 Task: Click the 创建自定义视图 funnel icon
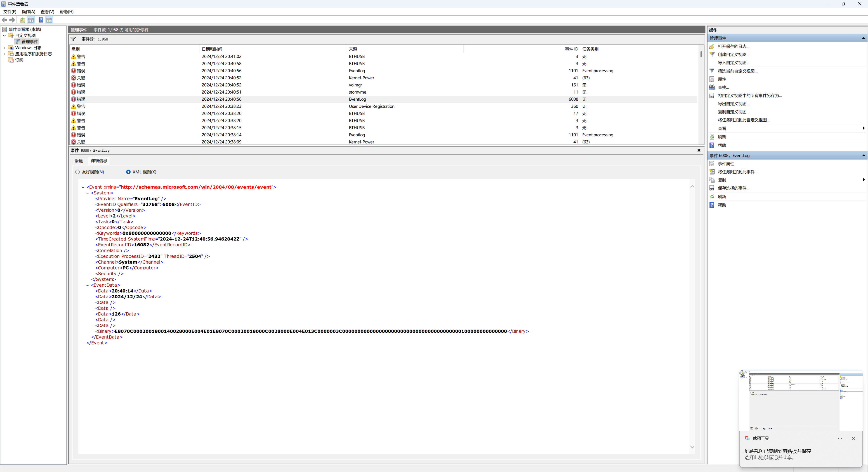point(712,54)
